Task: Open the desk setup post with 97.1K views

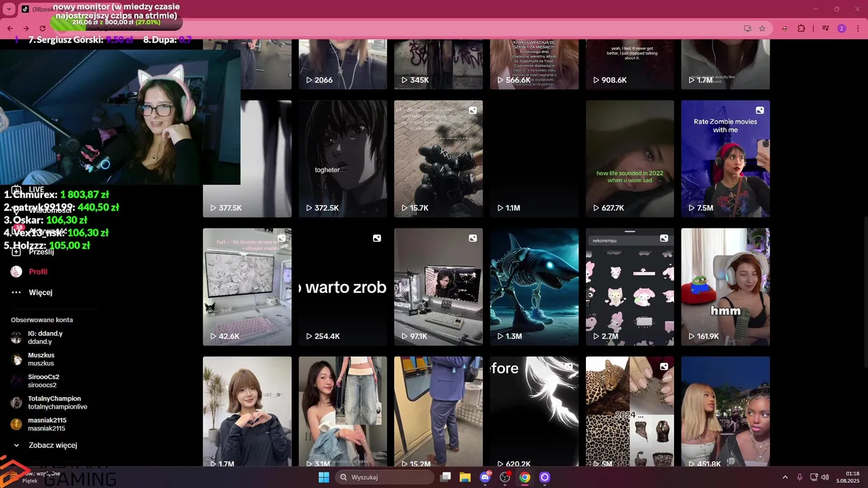Action: (x=438, y=287)
